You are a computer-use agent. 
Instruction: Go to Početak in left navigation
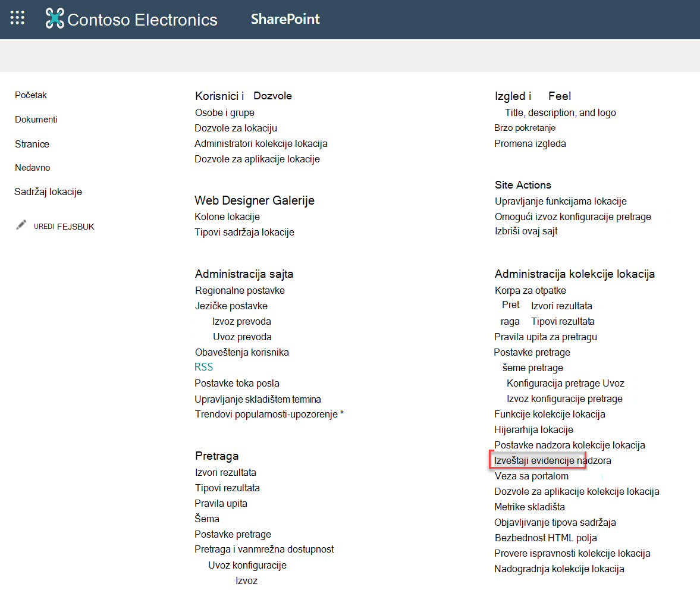pyautogui.click(x=31, y=95)
